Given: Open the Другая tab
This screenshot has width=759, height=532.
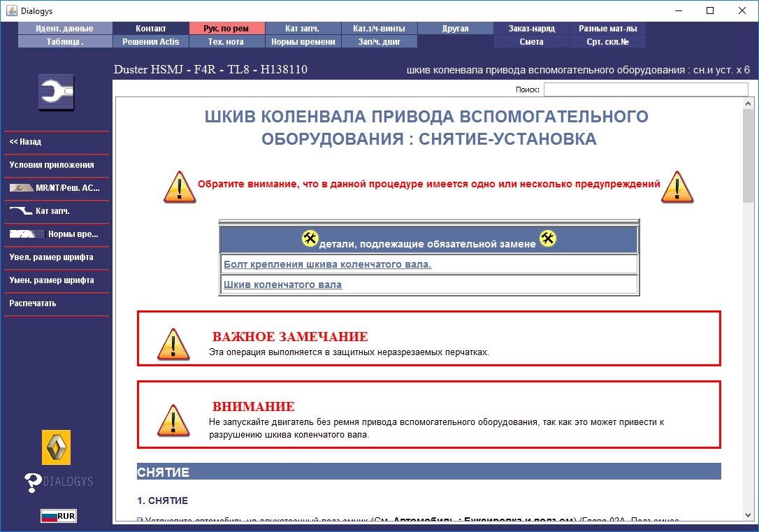Looking at the screenshot, I should [455, 28].
